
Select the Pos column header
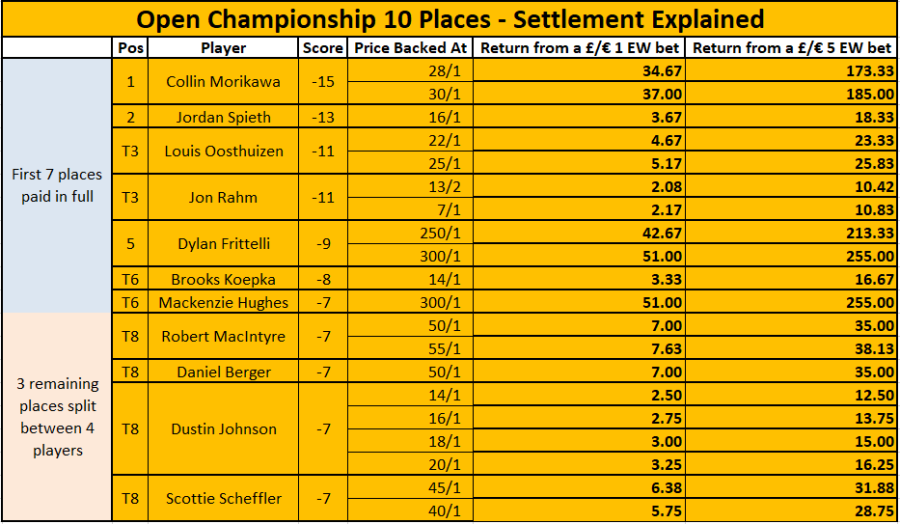(130, 48)
